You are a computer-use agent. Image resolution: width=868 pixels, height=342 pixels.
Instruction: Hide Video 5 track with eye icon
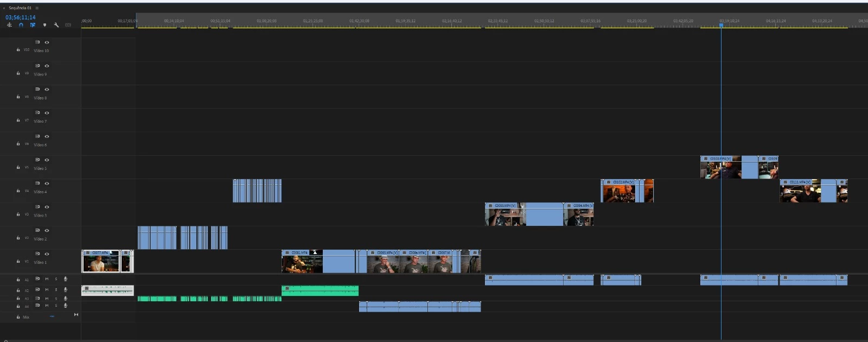tap(47, 160)
